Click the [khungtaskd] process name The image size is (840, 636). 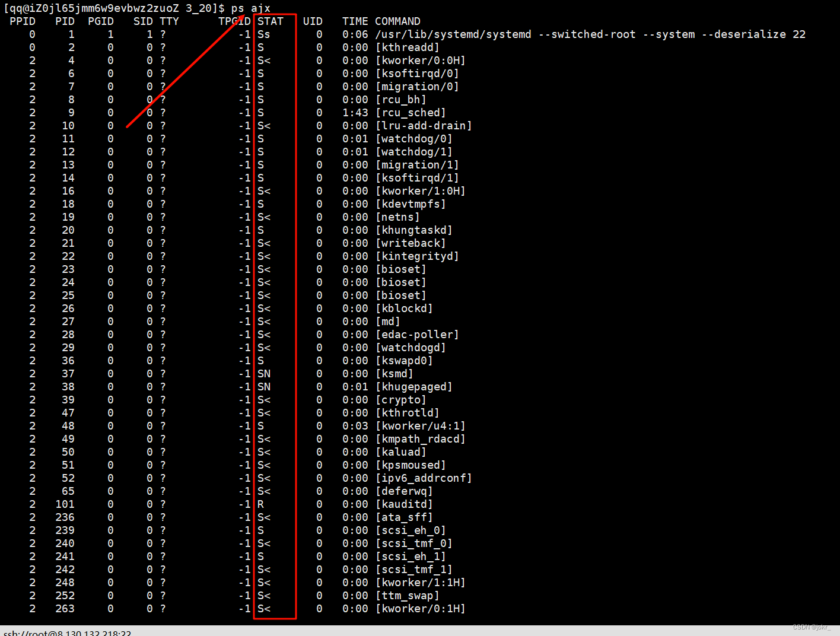(x=414, y=230)
